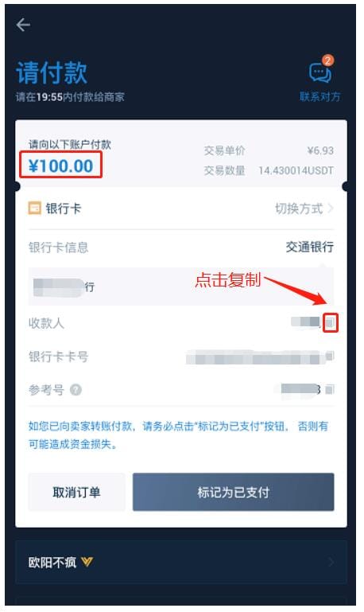Viewport: 364px width, 612px height.
Task: Tap the 交通银行 bank name
Action: tap(309, 247)
